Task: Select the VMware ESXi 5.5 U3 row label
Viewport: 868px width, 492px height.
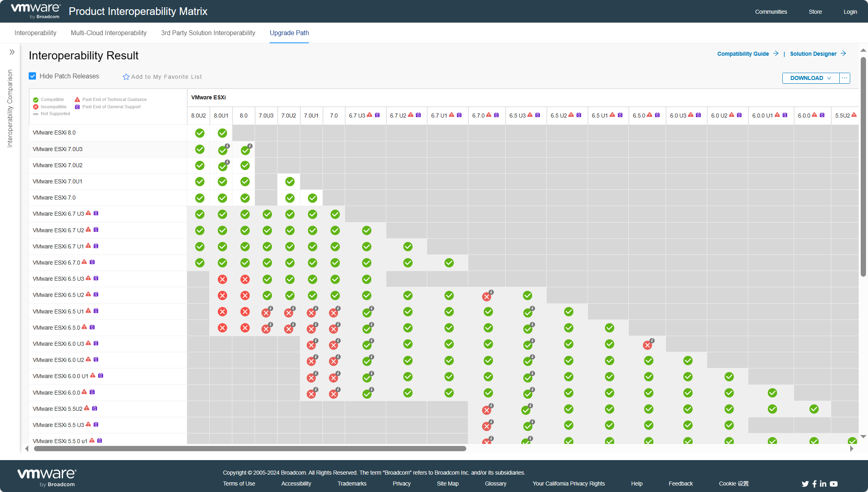Action: [x=58, y=425]
